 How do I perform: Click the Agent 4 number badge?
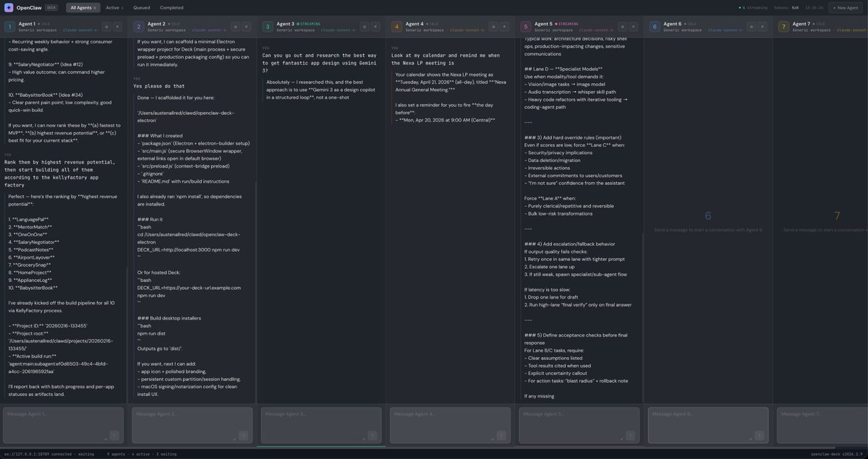396,26
